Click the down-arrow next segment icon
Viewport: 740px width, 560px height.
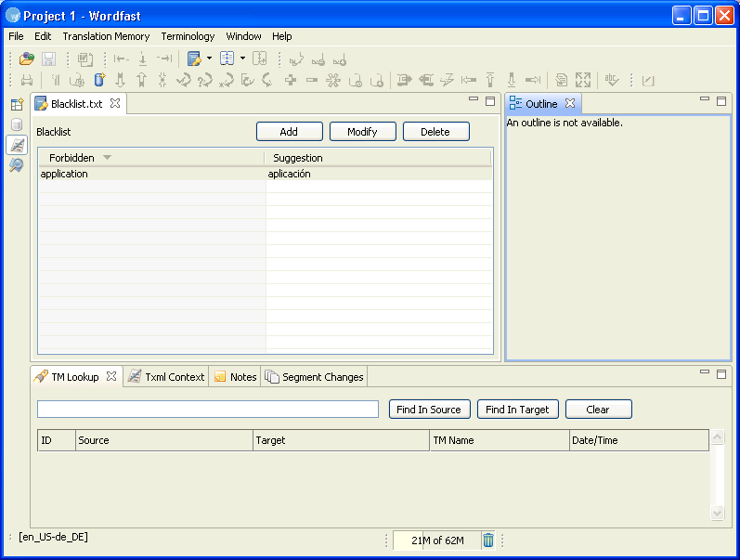click(121, 80)
